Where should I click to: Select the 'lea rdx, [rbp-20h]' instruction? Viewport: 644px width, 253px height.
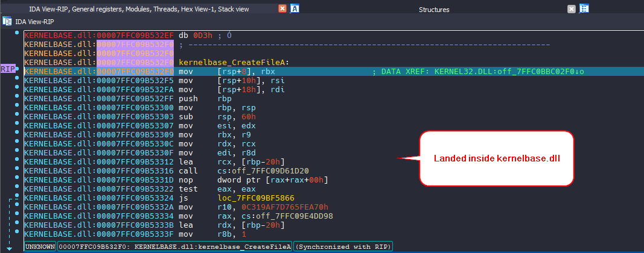pyautogui.click(x=232, y=225)
